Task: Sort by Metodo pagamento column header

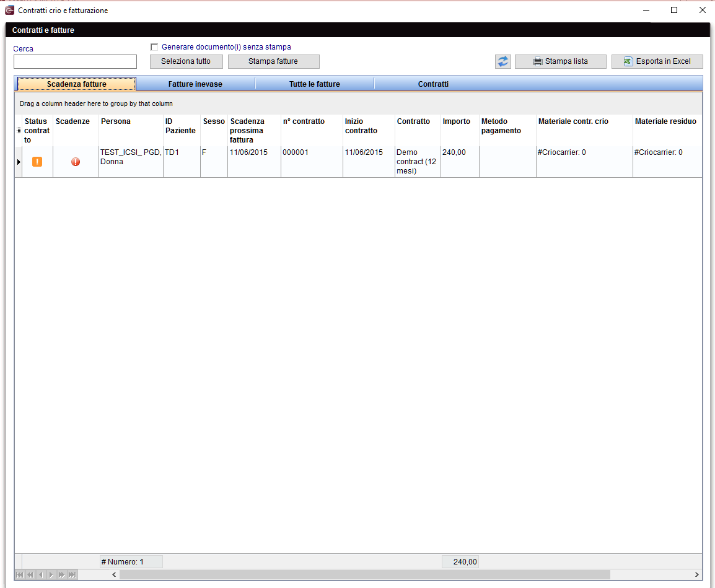Action: tap(507, 131)
